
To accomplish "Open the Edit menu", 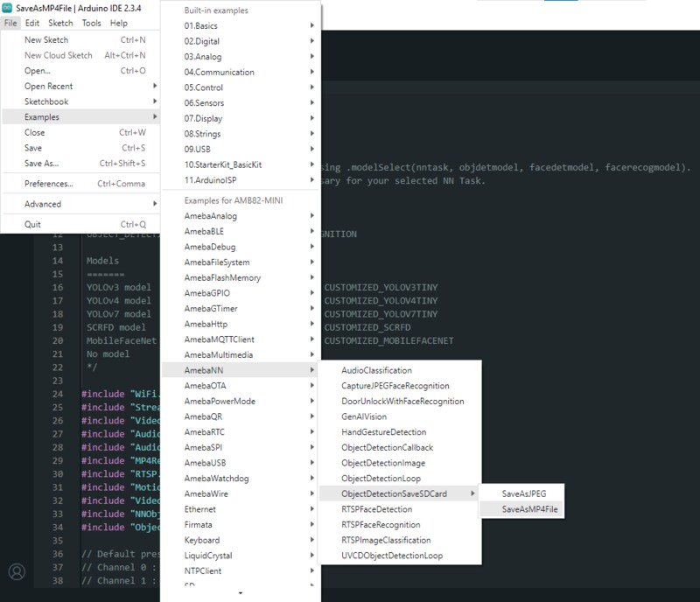I will [32, 23].
